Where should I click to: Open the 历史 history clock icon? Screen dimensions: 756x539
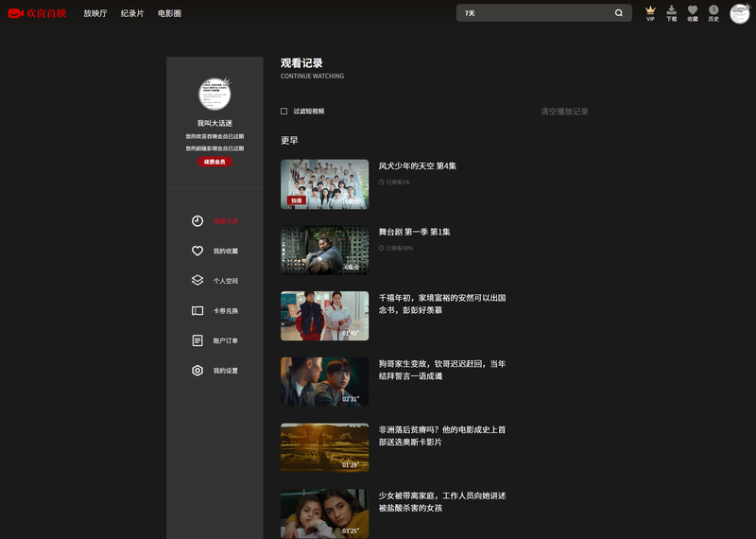pyautogui.click(x=713, y=10)
